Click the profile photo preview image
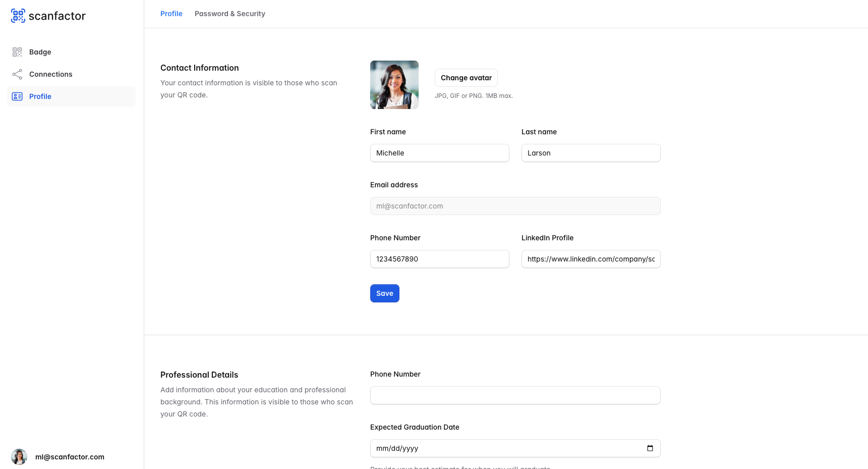Image resolution: width=868 pixels, height=469 pixels. click(x=394, y=85)
